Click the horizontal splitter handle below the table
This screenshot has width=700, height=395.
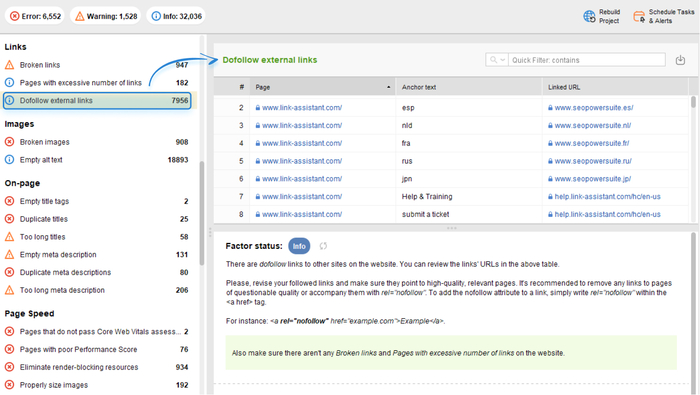tap(452, 228)
